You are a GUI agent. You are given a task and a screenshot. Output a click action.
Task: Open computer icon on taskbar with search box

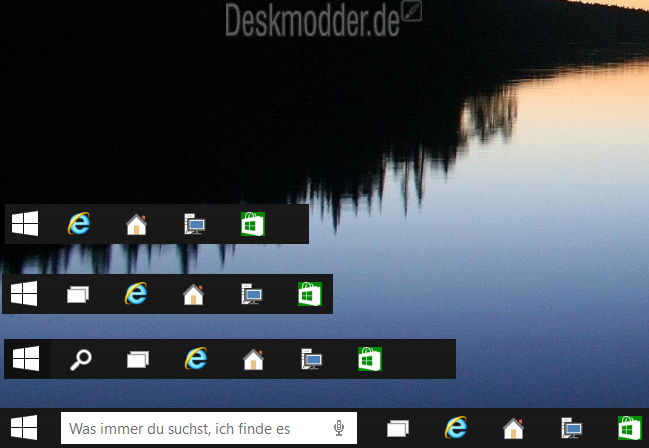coord(572,428)
